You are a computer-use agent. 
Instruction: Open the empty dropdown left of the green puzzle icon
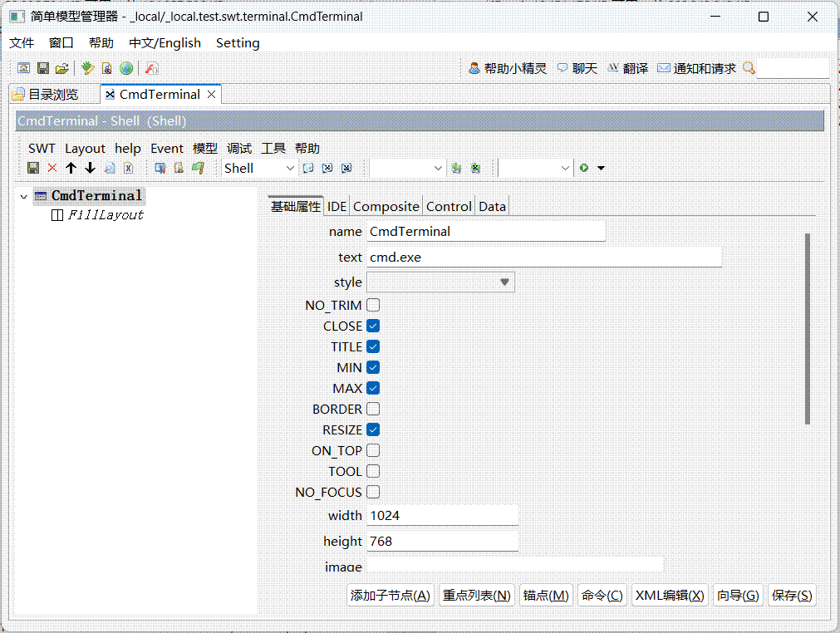[x=408, y=168]
